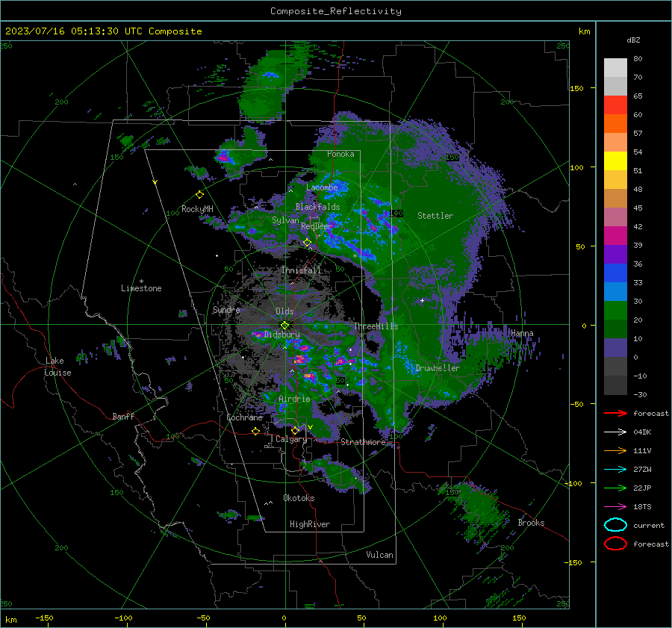Click the Composite_Reflectivity title
The height and width of the screenshot is (628, 672).
point(336,11)
